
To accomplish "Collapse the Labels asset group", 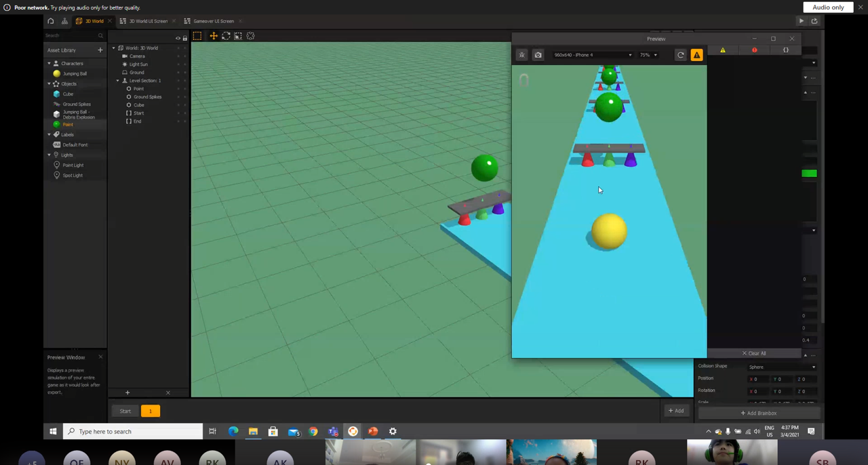I will click(x=50, y=135).
